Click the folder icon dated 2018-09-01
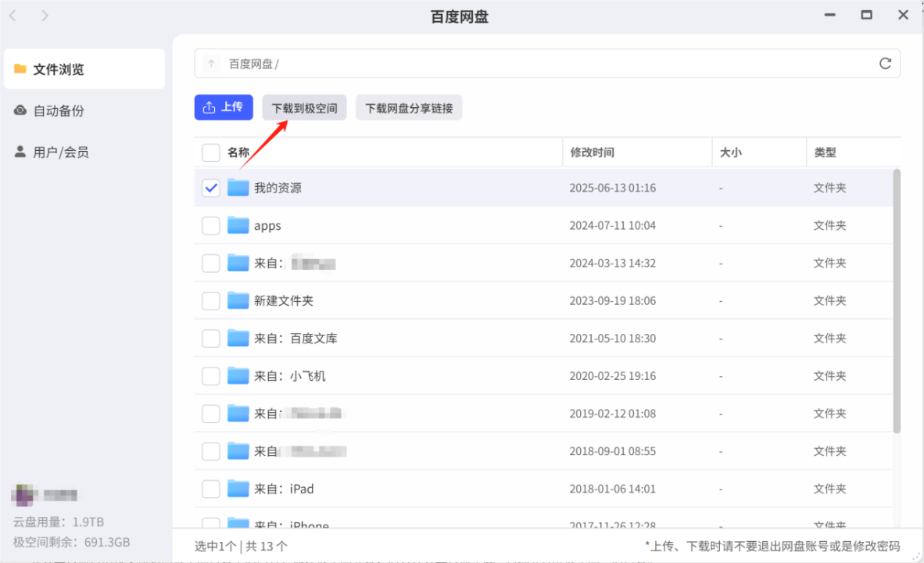This screenshot has height=563, width=924. click(238, 451)
